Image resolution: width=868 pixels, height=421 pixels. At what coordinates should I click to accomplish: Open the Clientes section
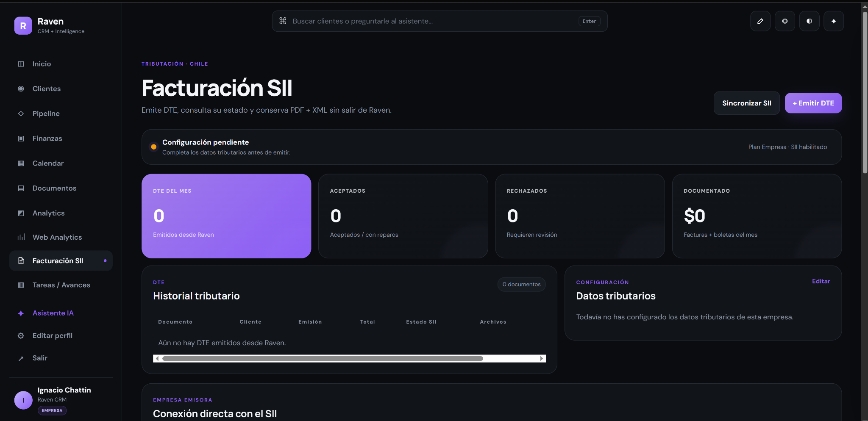[x=61, y=89]
